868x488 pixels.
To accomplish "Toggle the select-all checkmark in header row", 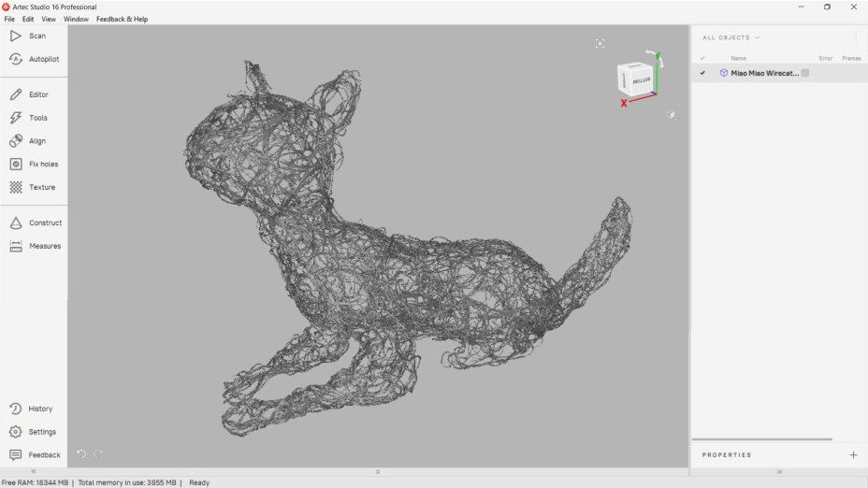I will pos(702,58).
